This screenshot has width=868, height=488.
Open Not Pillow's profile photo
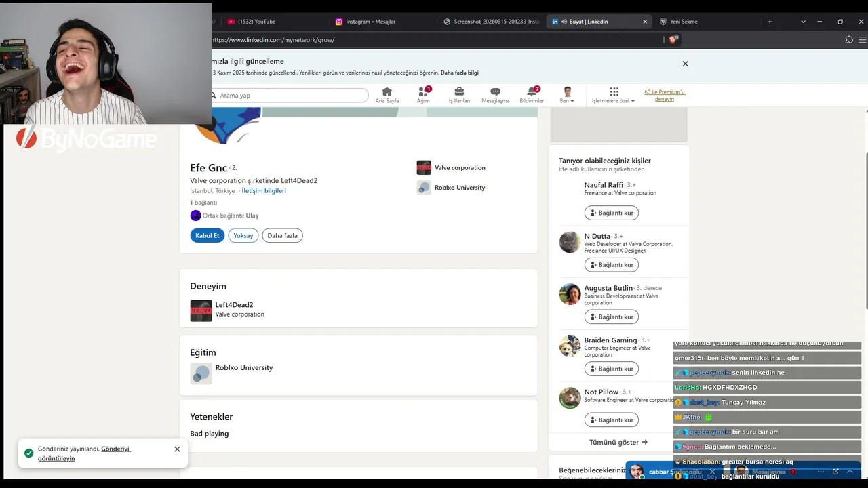[x=570, y=398]
